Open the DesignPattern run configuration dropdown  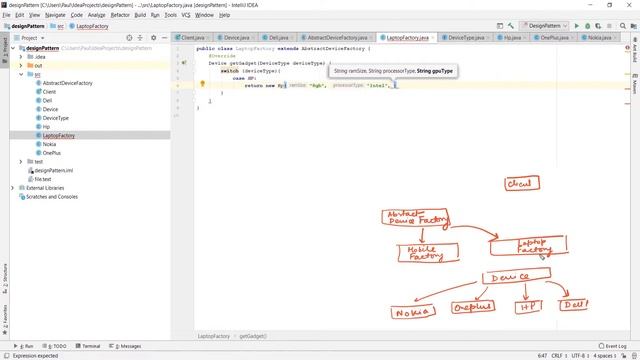pos(544,26)
